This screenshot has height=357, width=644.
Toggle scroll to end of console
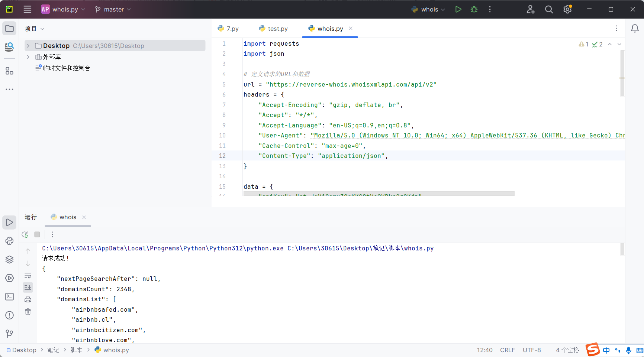[28, 288]
